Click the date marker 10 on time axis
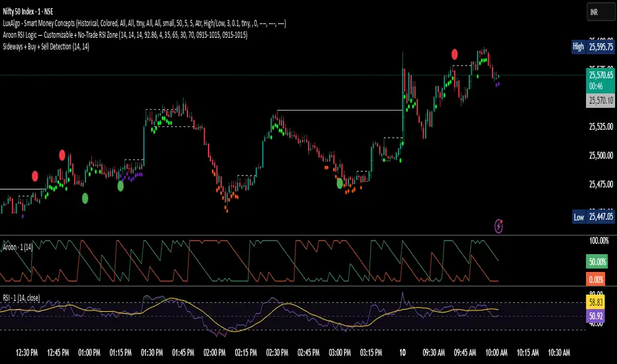 [x=403, y=353]
